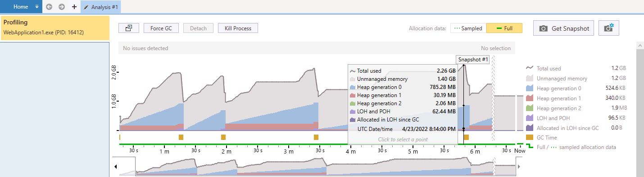This screenshot has width=644, height=177.
Task: Click the window layout icon beside Force GC
Action: point(129,28)
